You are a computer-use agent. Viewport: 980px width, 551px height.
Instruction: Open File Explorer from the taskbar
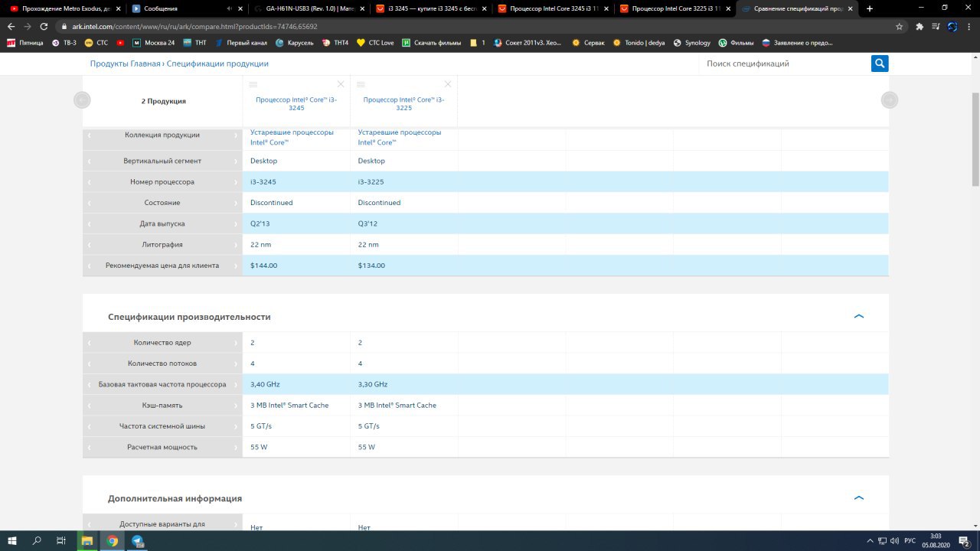pyautogui.click(x=87, y=540)
